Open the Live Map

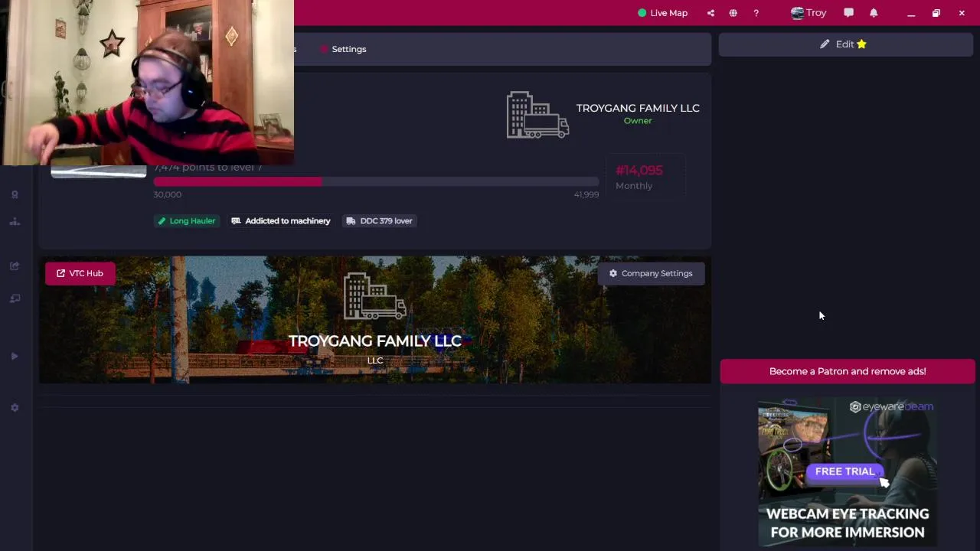click(x=663, y=13)
